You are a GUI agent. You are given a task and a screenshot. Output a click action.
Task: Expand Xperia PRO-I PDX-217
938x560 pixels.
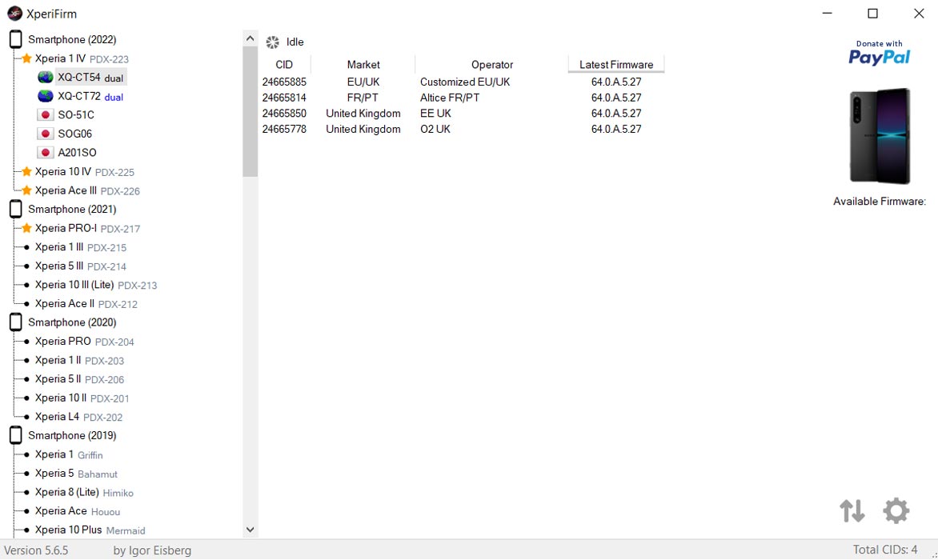tap(87, 228)
